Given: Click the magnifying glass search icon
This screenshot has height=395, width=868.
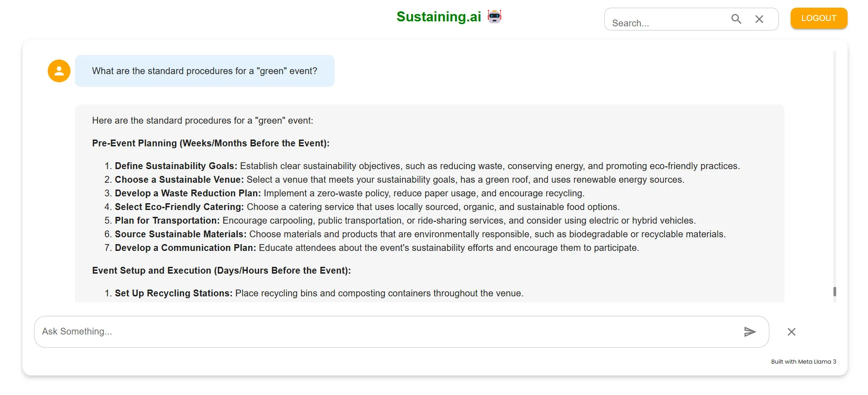Looking at the screenshot, I should click(x=736, y=19).
